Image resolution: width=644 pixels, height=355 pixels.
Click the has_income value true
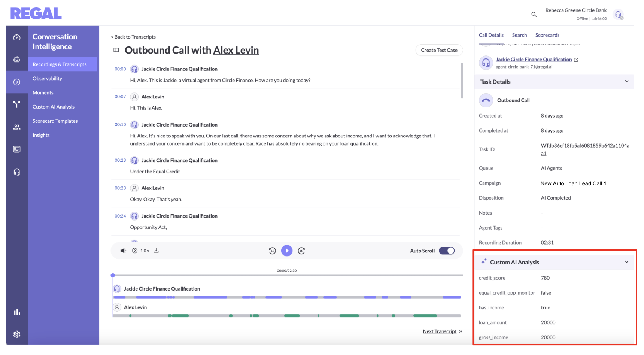click(546, 308)
